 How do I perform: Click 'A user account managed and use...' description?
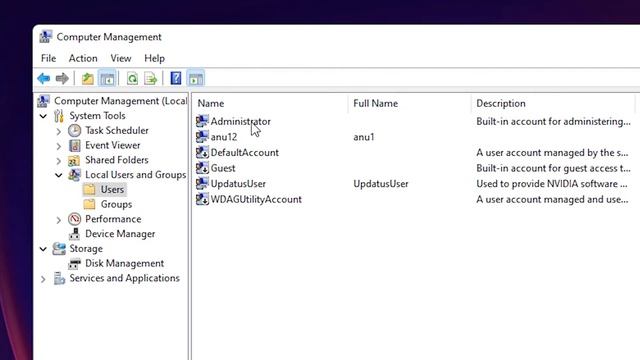pos(552,200)
